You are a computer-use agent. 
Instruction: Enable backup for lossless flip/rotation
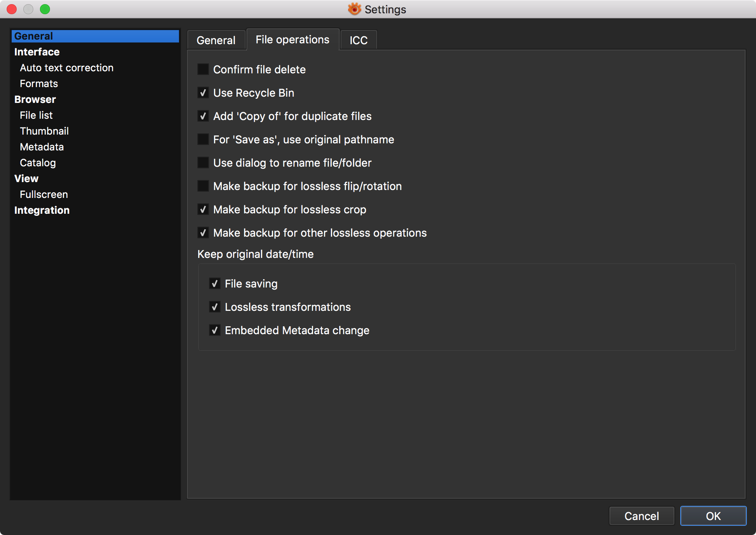point(203,186)
